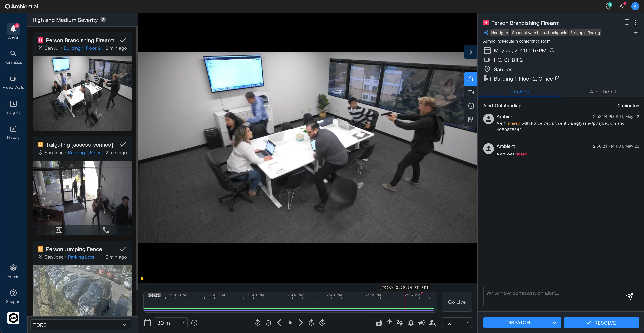644x333 pixels.
Task: Open Building 1, Floor 2, Office external link
Action: (x=557, y=79)
